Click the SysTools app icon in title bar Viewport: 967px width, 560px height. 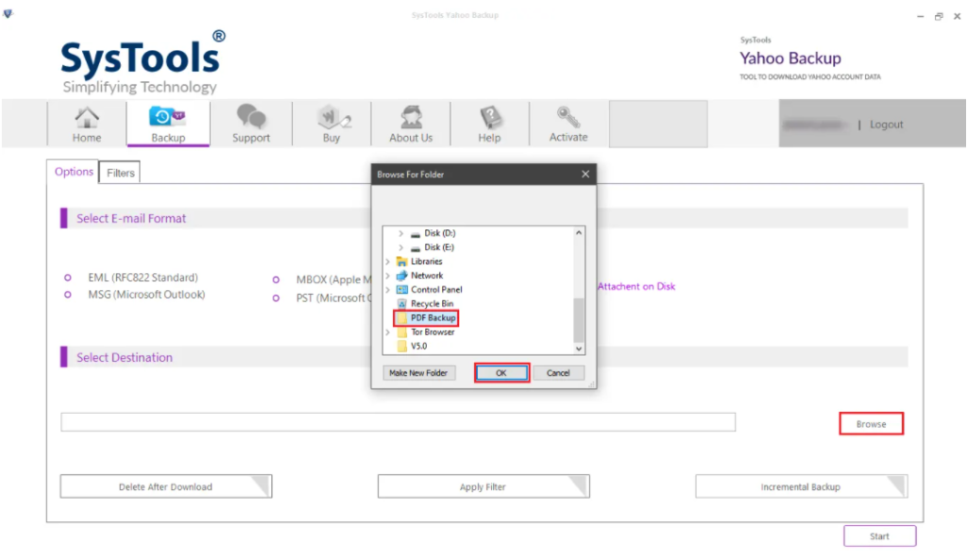click(x=8, y=13)
